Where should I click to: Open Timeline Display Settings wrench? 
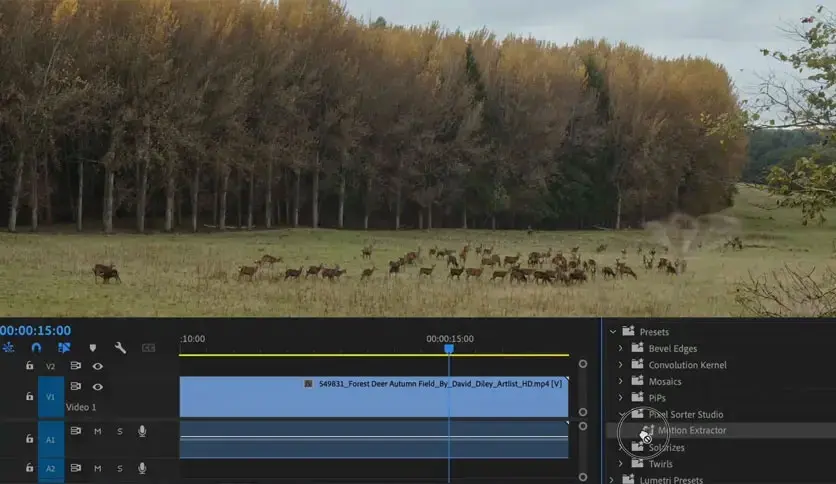point(120,348)
